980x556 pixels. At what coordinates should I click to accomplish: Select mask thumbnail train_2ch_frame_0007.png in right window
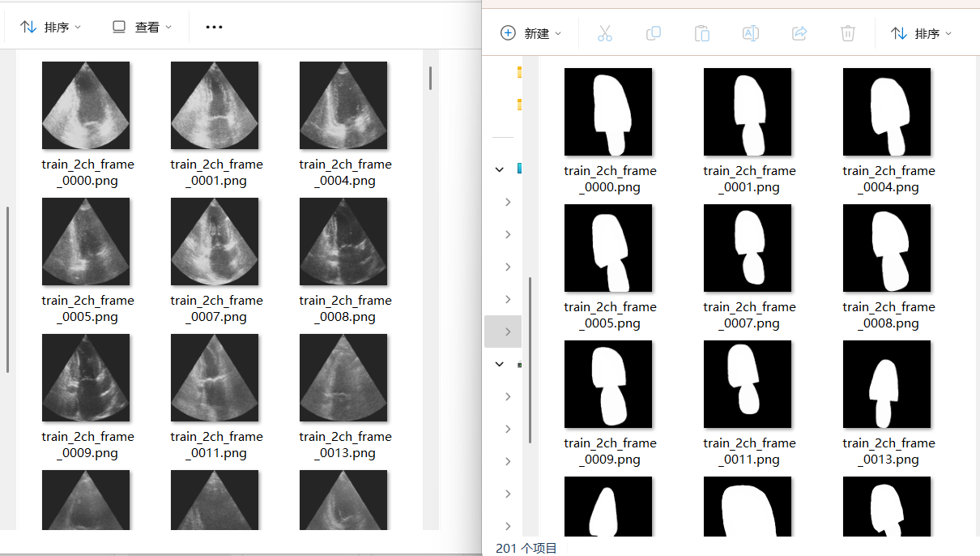click(x=748, y=248)
